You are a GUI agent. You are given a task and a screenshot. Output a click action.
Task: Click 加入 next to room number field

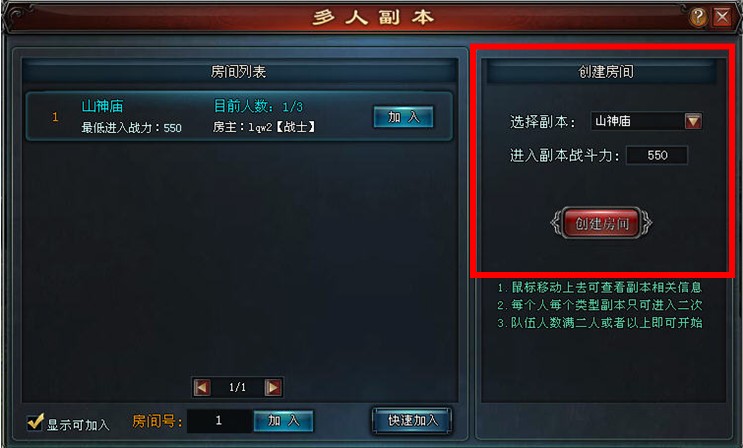click(283, 421)
